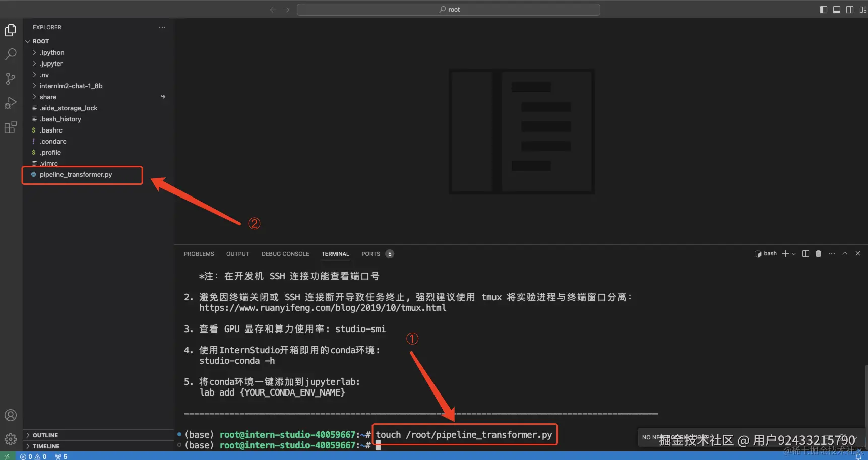Collapse the ROOT folder section
This screenshot has width=868, height=460.
pyautogui.click(x=99, y=41)
